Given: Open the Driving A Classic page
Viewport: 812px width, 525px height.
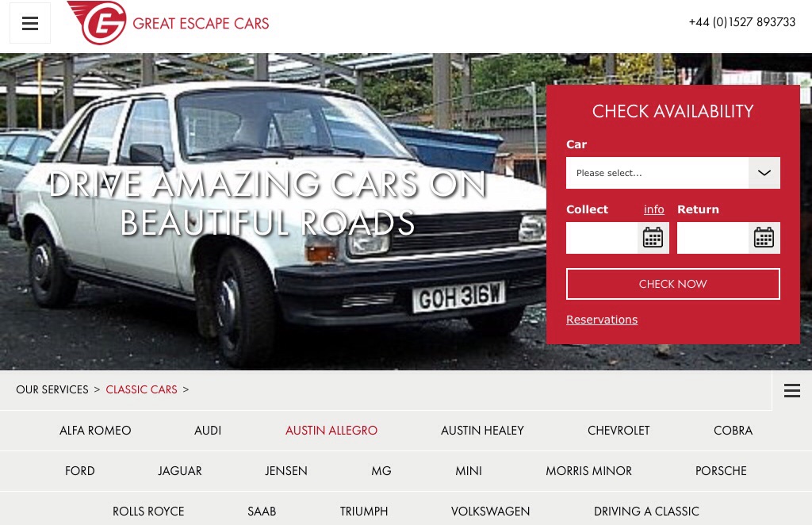Looking at the screenshot, I should click(646, 511).
